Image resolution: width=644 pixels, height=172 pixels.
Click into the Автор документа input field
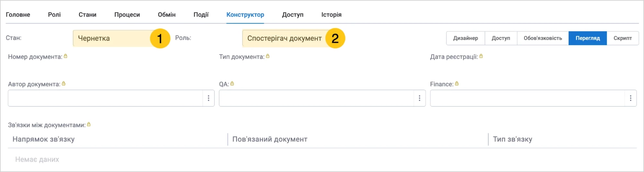pyautogui.click(x=106, y=98)
